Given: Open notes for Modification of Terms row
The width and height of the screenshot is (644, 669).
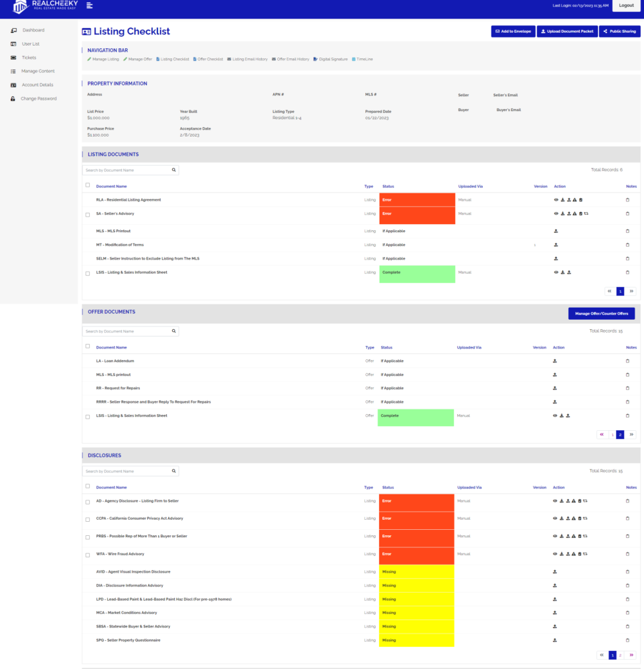Looking at the screenshot, I should click(x=627, y=245).
